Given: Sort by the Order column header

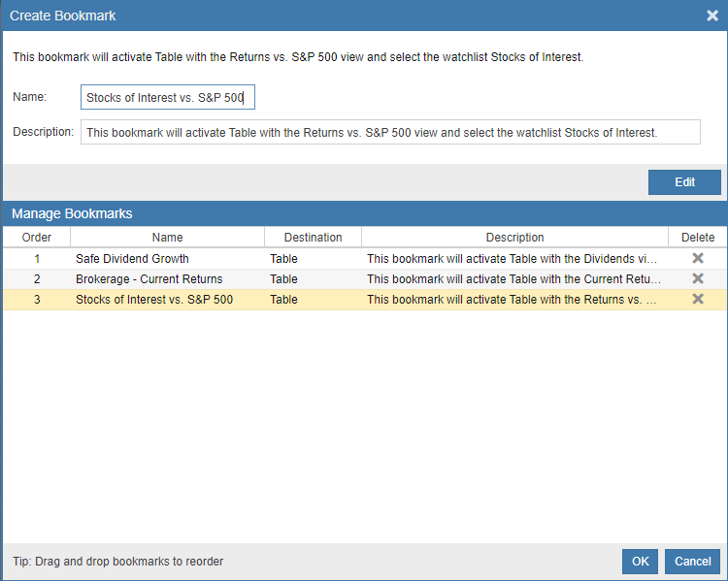Looking at the screenshot, I should click(37, 237).
